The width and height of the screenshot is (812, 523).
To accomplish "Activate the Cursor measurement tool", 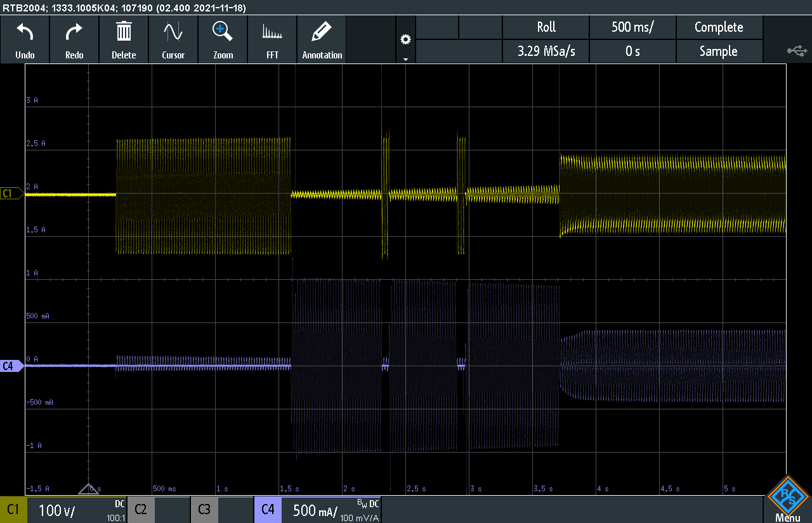I will [173, 39].
